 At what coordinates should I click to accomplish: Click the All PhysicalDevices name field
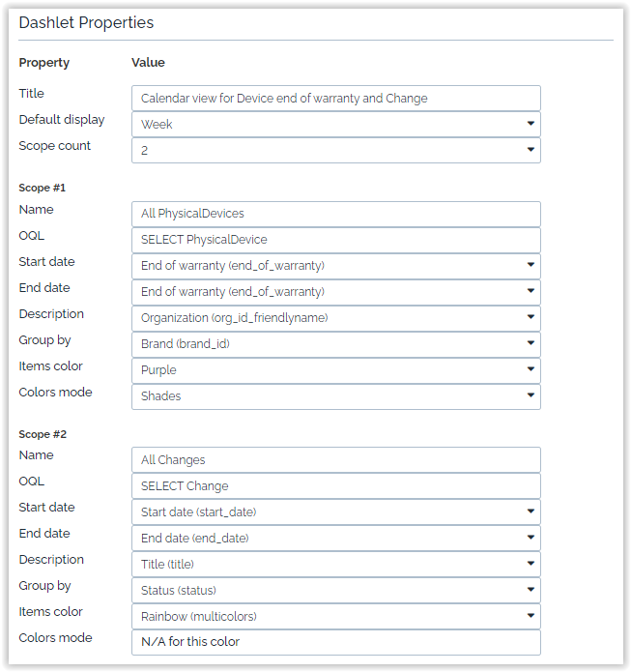(335, 214)
